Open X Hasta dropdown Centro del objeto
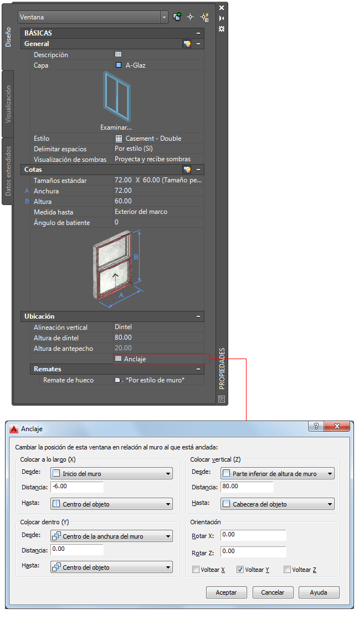Image resolution: width=364 pixels, height=619 pixels. point(112,504)
